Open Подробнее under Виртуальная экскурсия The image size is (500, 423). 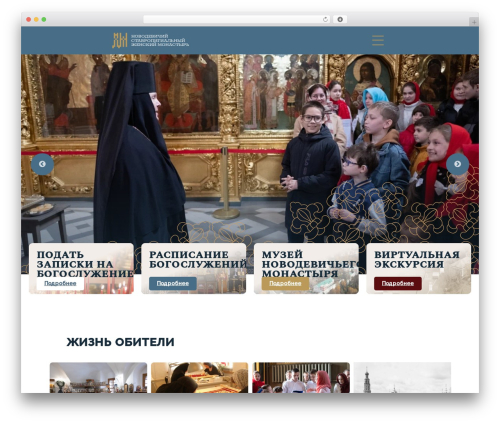(398, 283)
